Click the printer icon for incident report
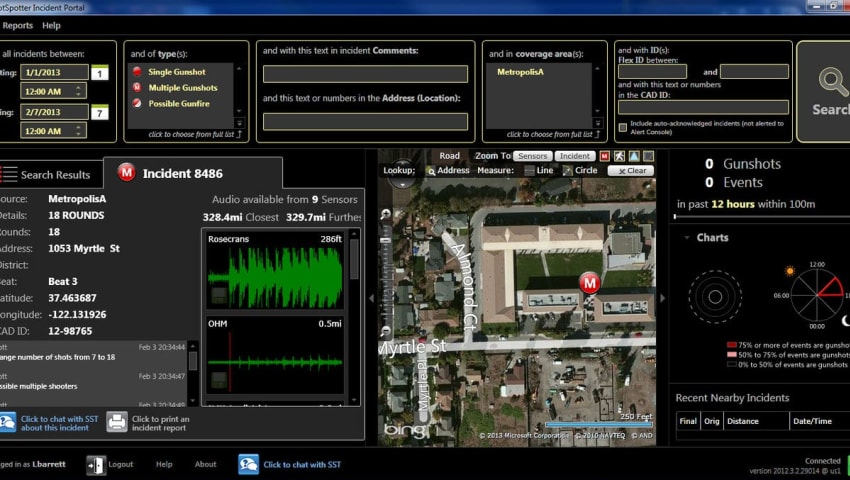This screenshot has width=850, height=480. (x=117, y=422)
